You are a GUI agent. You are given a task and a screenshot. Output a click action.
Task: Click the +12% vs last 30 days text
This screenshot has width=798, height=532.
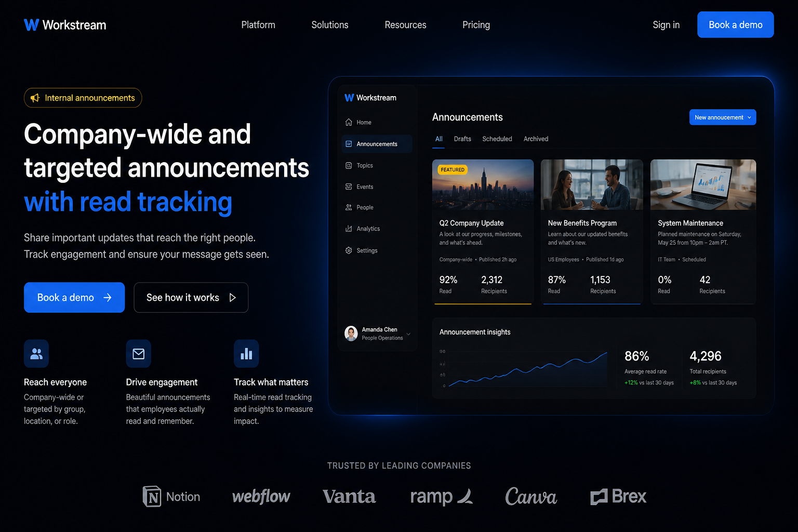coord(649,383)
